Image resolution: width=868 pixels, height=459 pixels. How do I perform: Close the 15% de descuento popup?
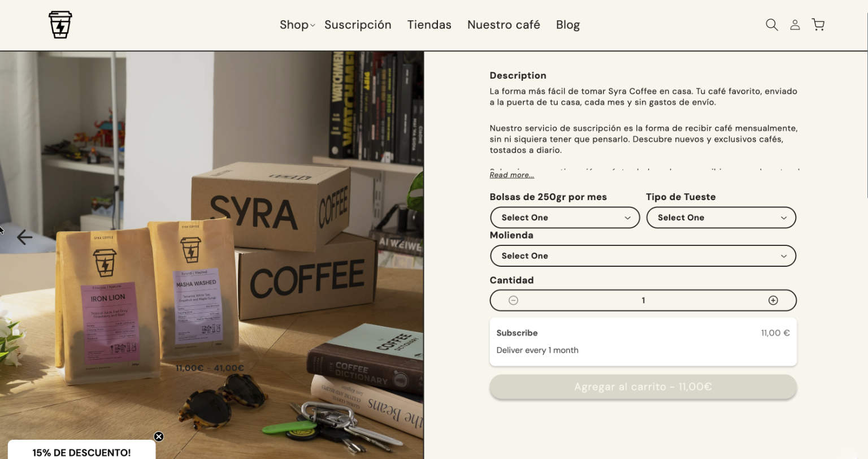click(159, 436)
